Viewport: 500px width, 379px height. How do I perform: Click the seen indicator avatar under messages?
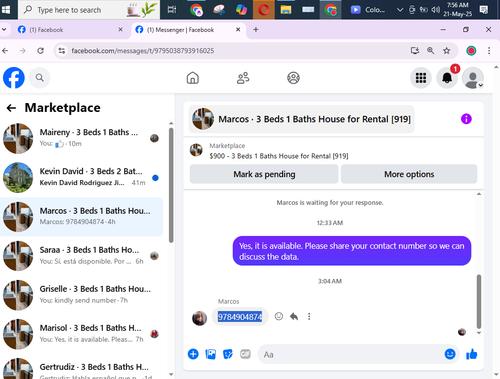[x=462, y=332]
